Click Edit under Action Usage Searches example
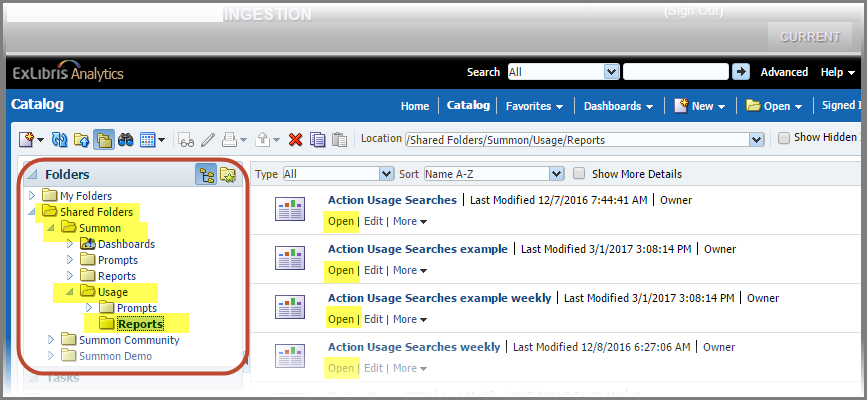 coord(373,270)
